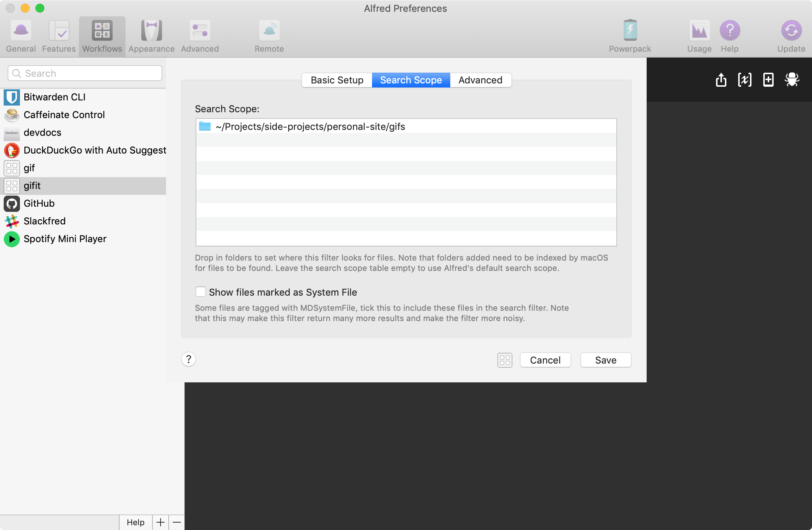The width and height of the screenshot is (812, 530).
Task: Click the yellow minimize window button
Action: 25,8
